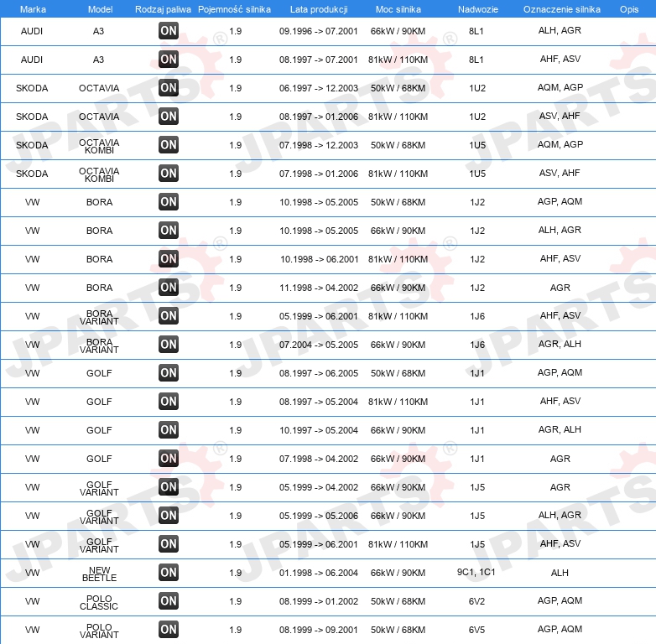Click the Nadwozie column header
This screenshot has width=656, height=644.
(478, 9)
